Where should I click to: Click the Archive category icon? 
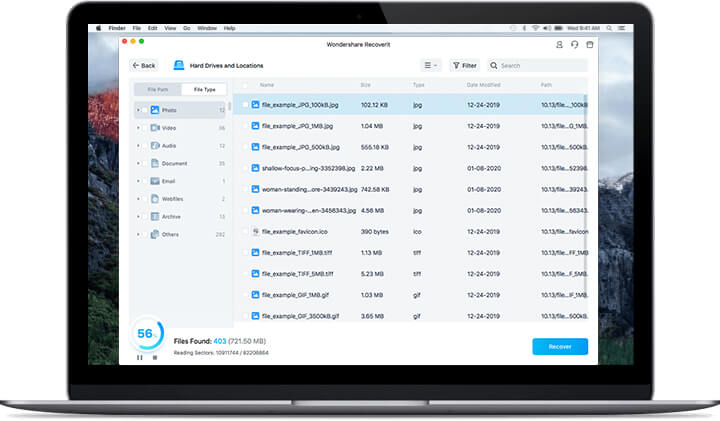pyautogui.click(x=155, y=216)
